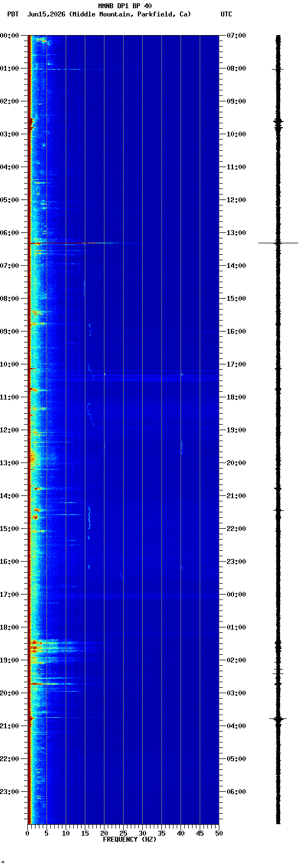Click the UTC time label 05:00
302x868 pixels.
click(x=236, y=759)
